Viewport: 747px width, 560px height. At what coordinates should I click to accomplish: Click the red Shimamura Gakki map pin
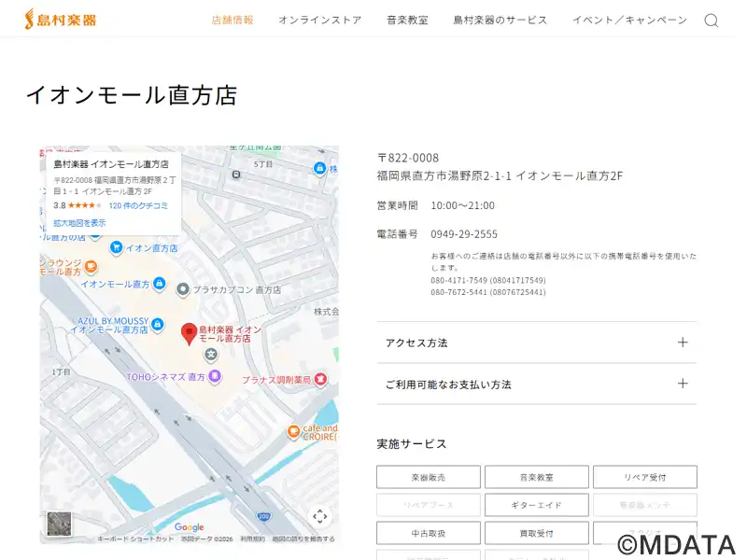189,333
